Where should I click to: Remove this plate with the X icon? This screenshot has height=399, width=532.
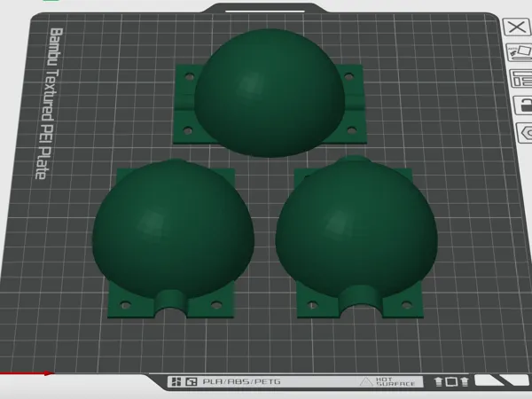(516, 27)
